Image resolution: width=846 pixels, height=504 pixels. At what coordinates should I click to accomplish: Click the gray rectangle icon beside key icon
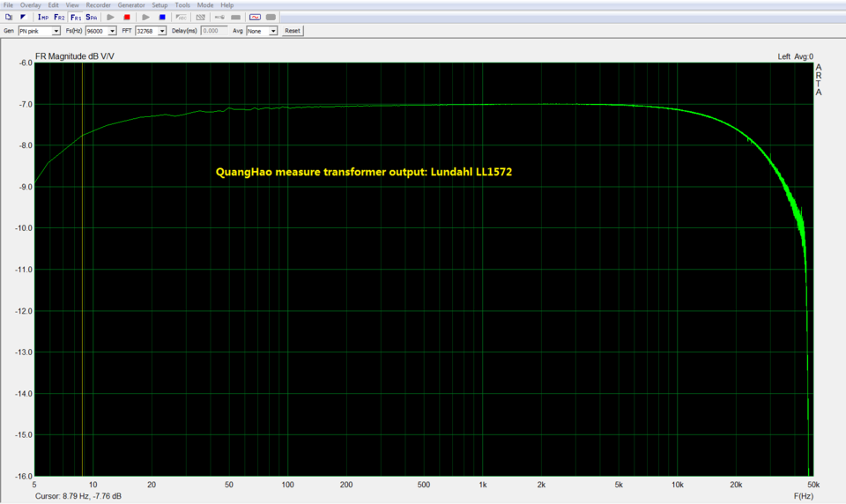click(236, 18)
